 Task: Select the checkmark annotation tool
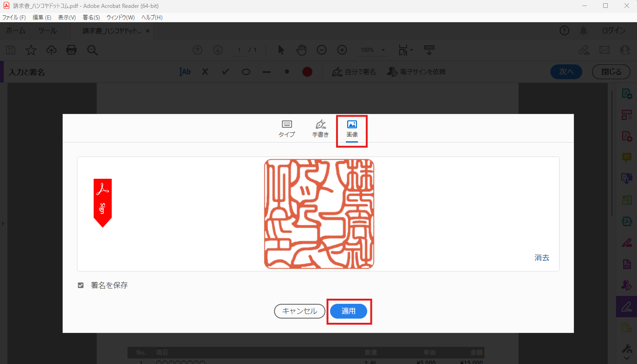225,71
